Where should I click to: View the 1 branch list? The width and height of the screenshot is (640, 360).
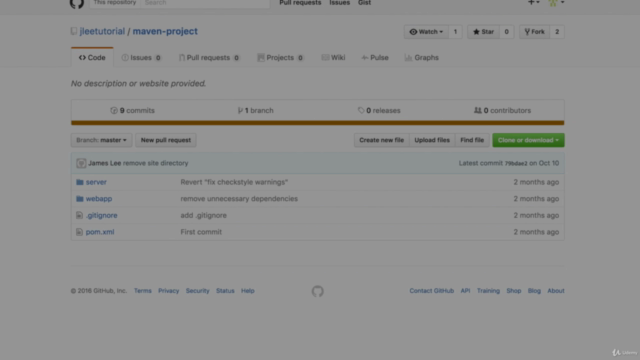256,111
